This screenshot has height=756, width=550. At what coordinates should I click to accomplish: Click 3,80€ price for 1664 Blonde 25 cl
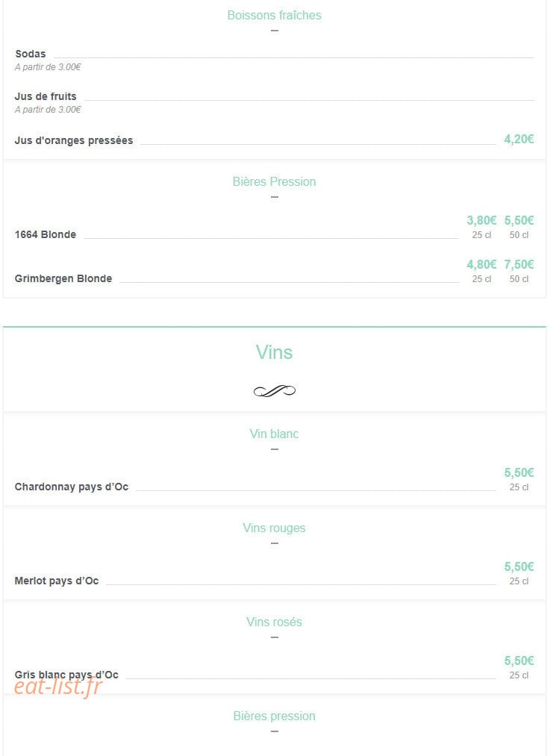tap(481, 221)
